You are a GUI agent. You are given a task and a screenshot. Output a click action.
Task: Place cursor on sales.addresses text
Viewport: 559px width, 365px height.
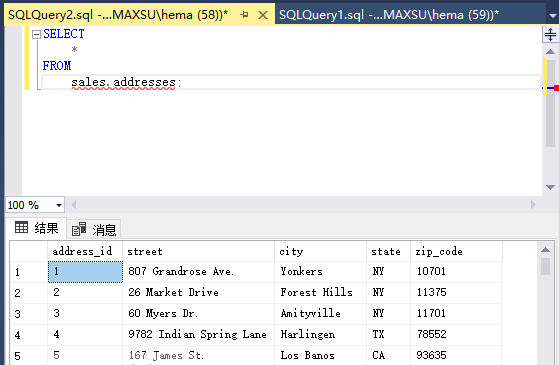[123, 82]
